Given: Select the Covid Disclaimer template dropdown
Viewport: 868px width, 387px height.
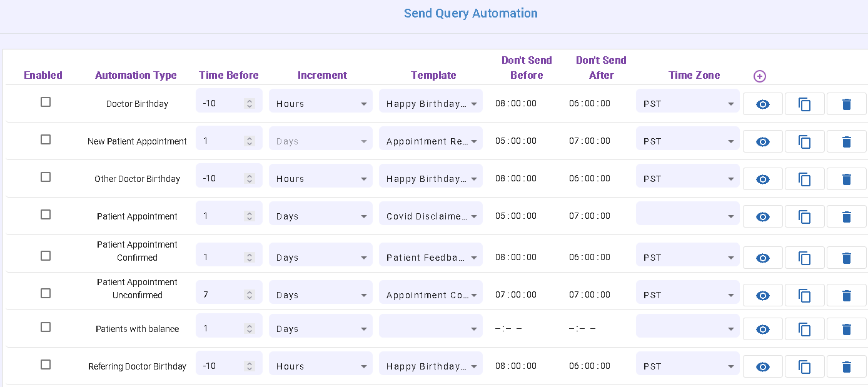Looking at the screenshot, I should click(x=430, y=216).
